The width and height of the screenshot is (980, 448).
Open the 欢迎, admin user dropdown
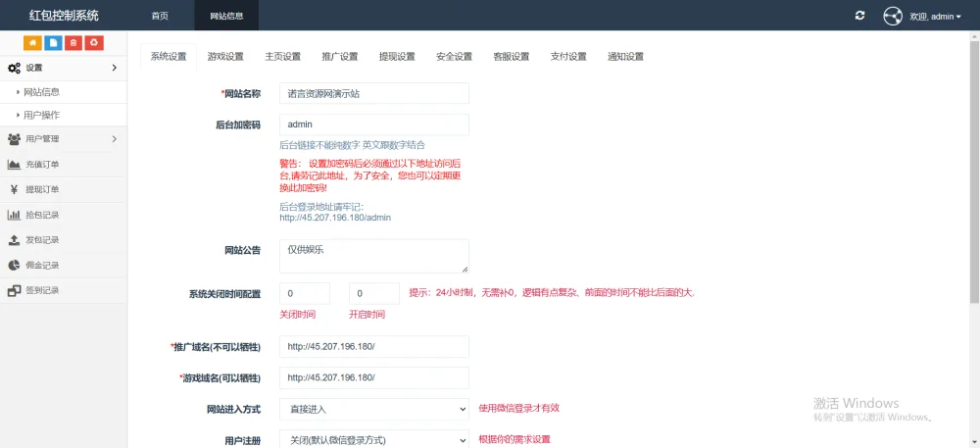[935, 17]
